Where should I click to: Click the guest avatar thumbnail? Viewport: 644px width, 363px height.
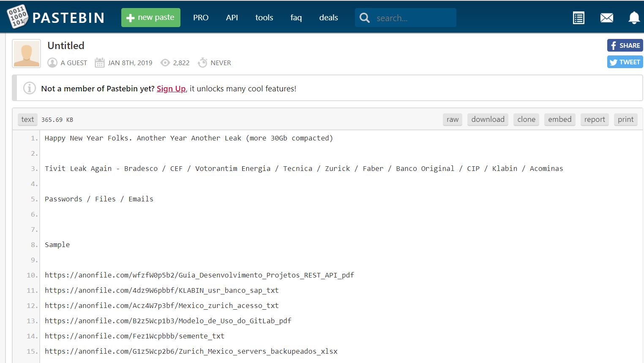tap(27, 54)
